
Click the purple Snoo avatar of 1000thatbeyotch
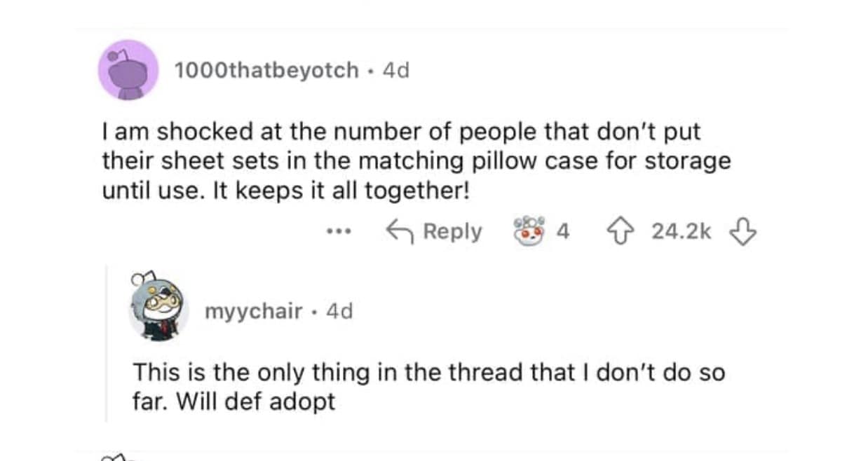[x=128, y=69]
